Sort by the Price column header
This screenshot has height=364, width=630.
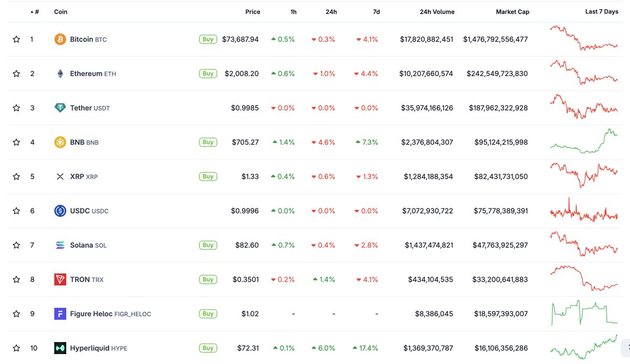(253, 12)
